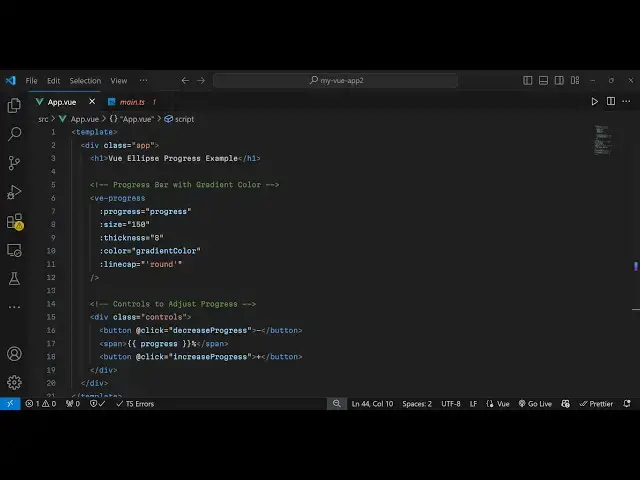The width and height of the screenshot is (640, 480).
Task: Change the language mode Vue
Action: (x=498, y=404)
